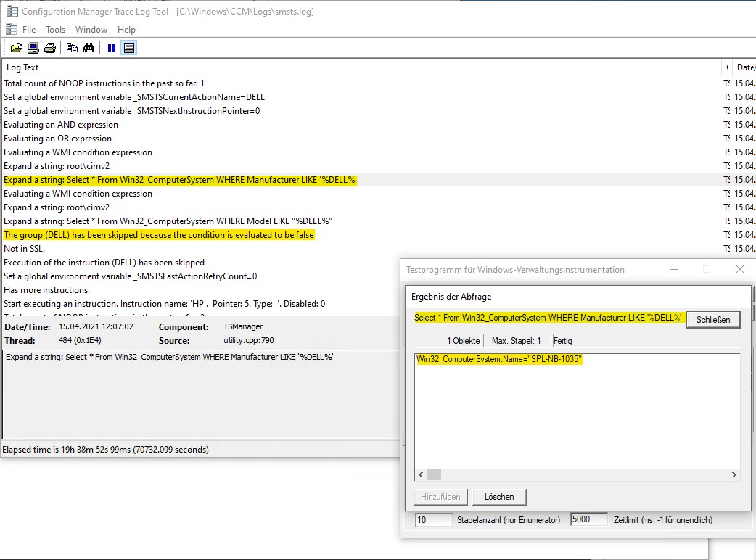Click the disabled Hinzufügen button
The image size is (756, 560).
[440, 497]
